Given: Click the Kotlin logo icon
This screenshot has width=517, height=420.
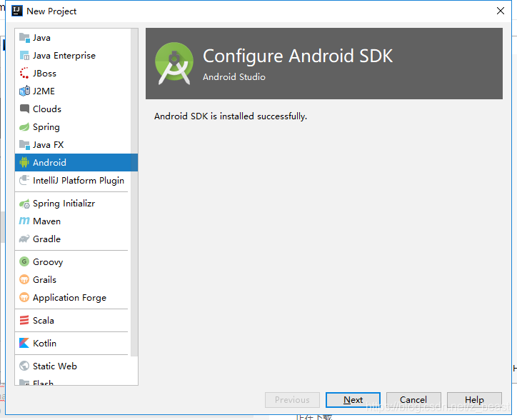Looking at the screenshot, I should pyautogui.click(x=24, y=343).
